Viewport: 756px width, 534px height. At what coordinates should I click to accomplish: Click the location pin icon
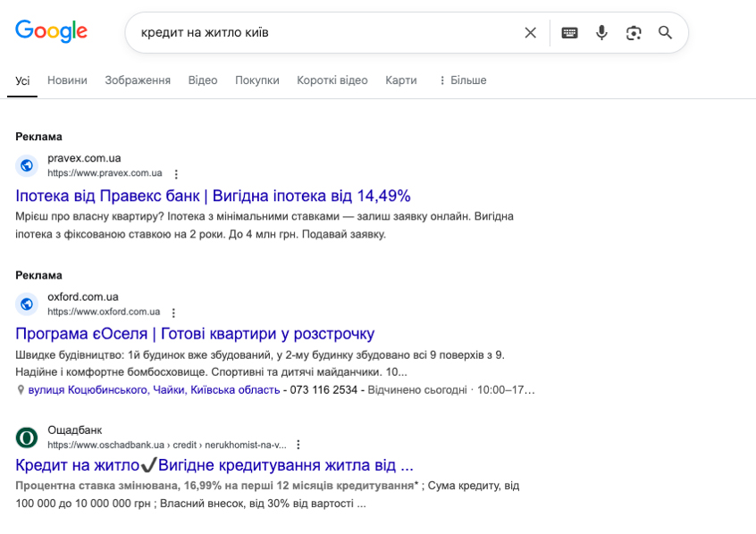pos(21,390)
